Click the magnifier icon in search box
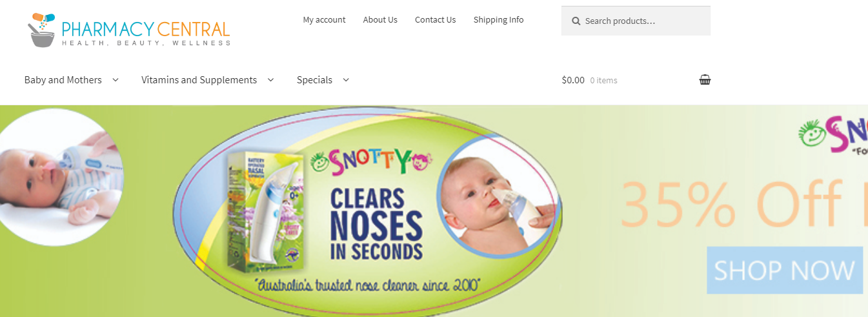This screenshot has width=868, height=317. (576, 21)
